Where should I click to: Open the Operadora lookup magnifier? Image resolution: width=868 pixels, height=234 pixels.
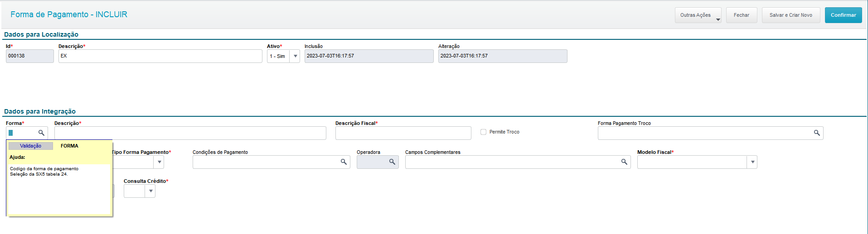392,162
